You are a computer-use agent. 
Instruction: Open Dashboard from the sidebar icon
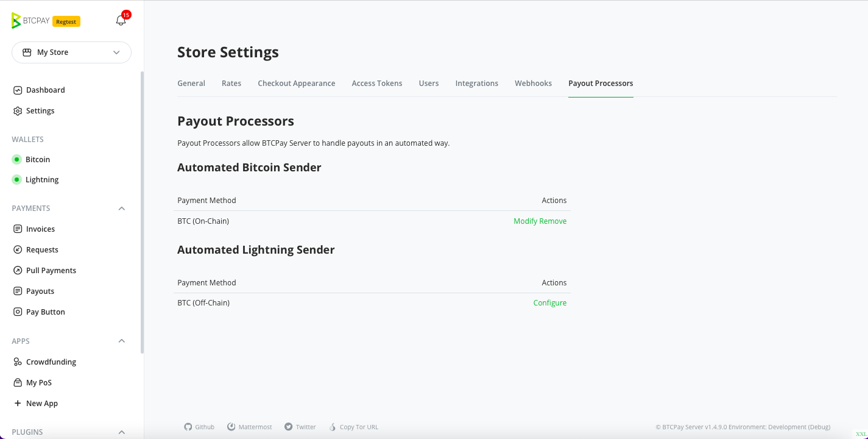(x=18, y=90)
